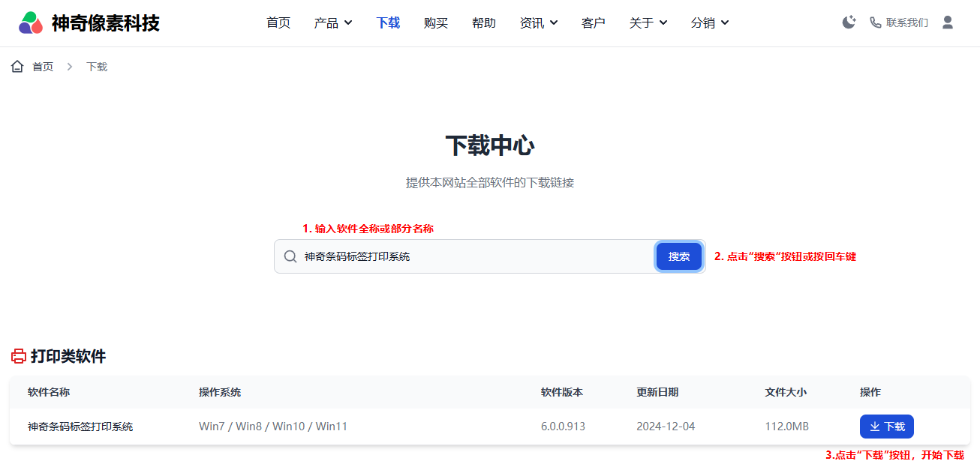
Task: Expand the 资讯 dropdown menu
Action: pos(539,23)
